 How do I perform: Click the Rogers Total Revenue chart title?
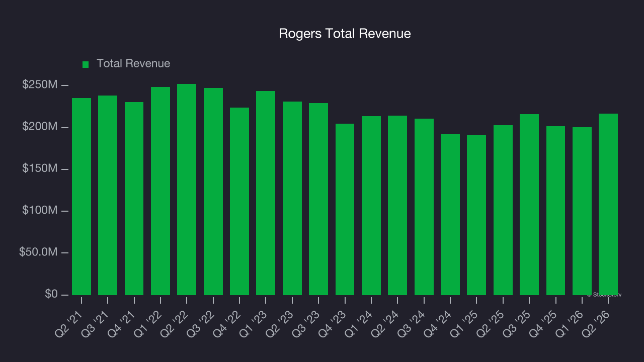tap(345, 34)
